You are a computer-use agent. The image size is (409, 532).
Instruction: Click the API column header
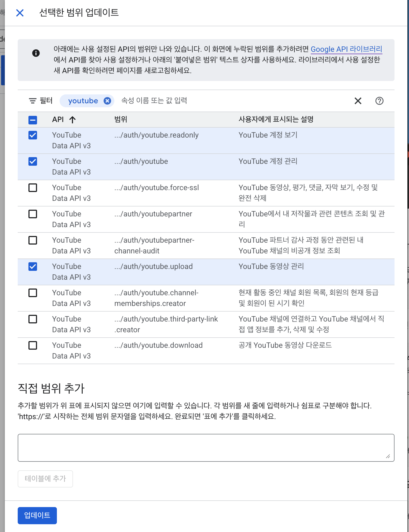[x=58, y=119]
